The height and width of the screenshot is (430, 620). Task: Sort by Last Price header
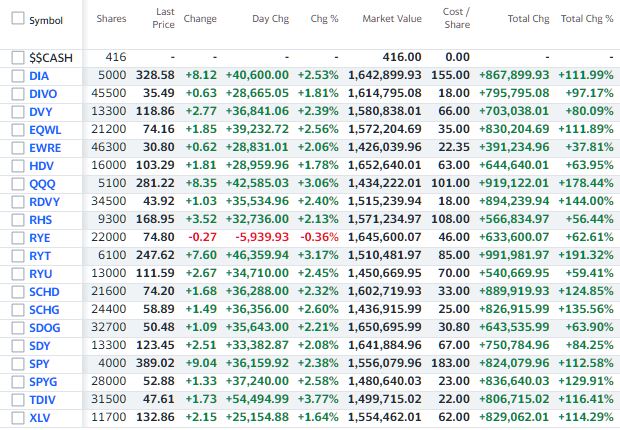(162, 18)
